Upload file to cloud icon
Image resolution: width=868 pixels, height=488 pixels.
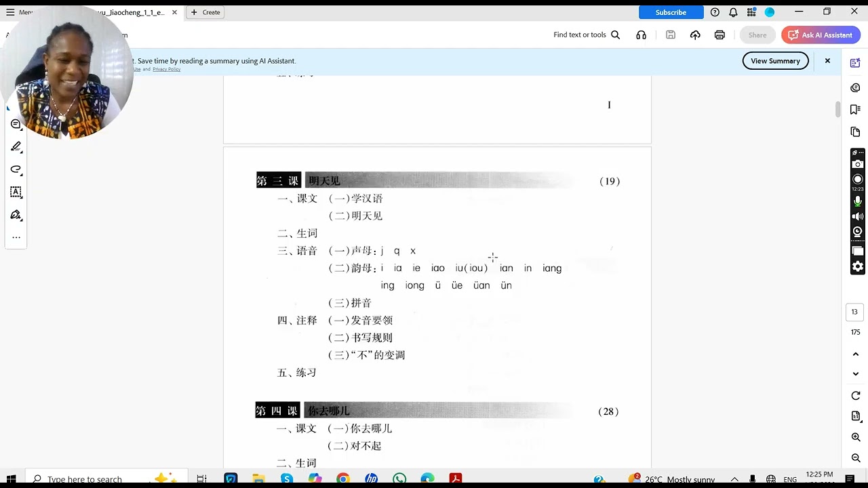click(x=695, y=35)
